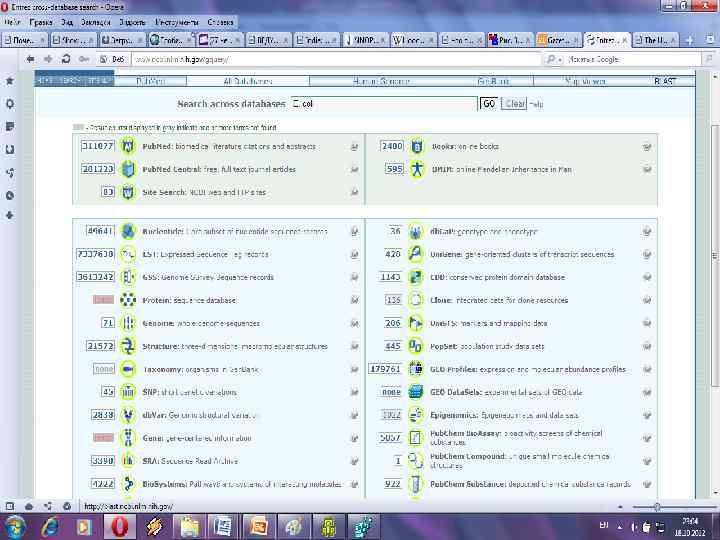Open the Structure database icon
The width and height of the screenshot is (720, 540).
point(128,346)
